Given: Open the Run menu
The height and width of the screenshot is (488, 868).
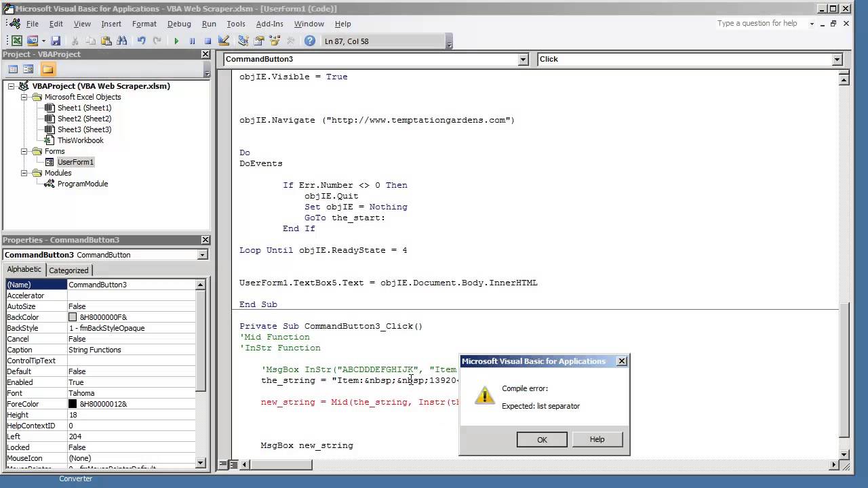Looking at the screenshot, I should [x=209, y=24].
